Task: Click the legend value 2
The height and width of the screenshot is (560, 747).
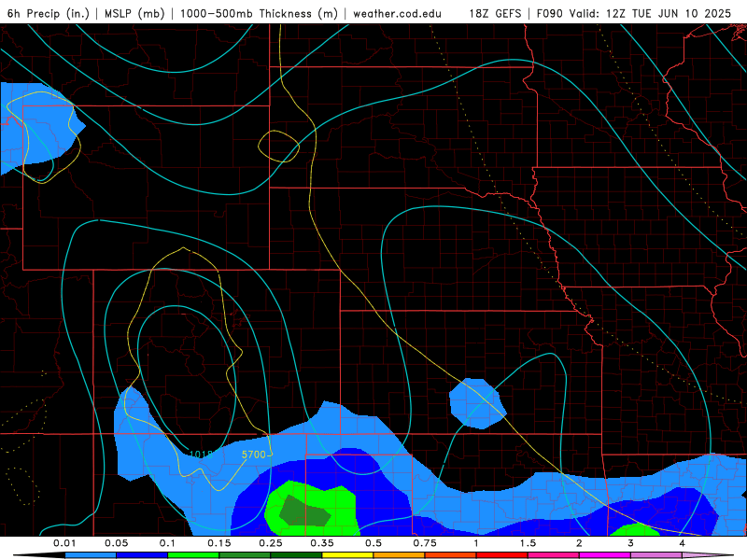Action: [x=579, y=543]
